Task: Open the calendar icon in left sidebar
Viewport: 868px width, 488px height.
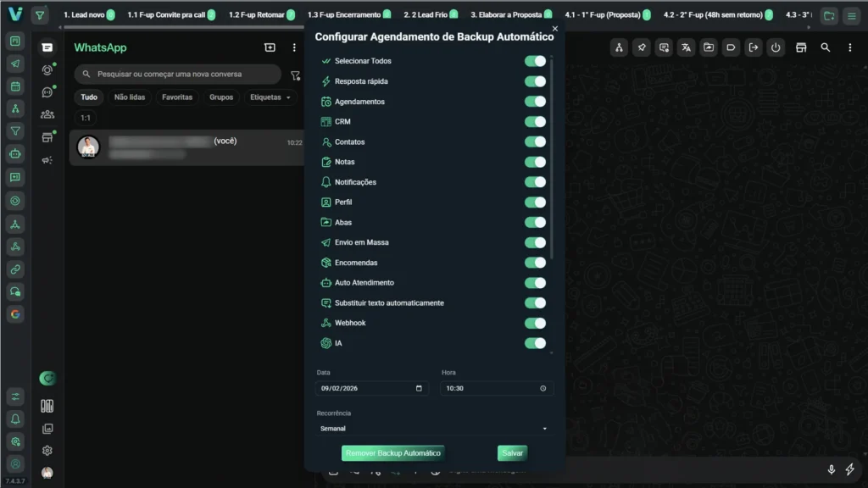Action: (x=15, y=86)
